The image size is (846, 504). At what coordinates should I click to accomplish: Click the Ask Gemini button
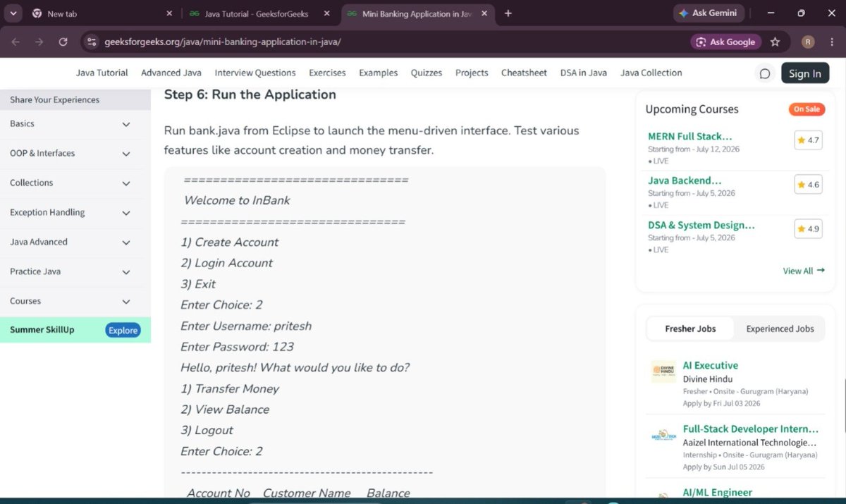707,13
